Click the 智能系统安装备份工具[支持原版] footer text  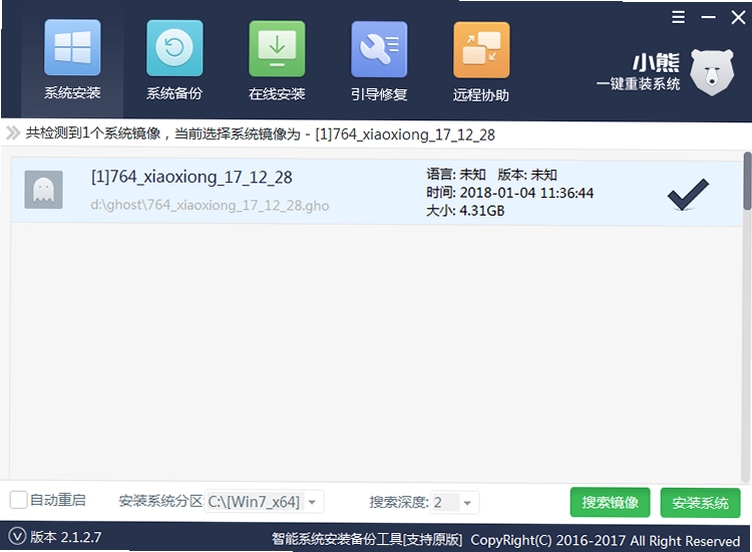tap(367, 540)
